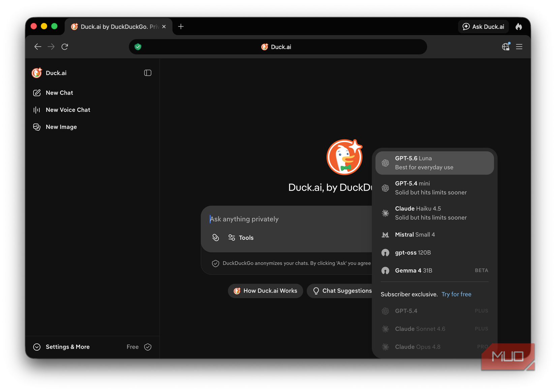Click the icon beside gpt-oss 120B
Screen dimensions: 556x392
coord(385,253)
